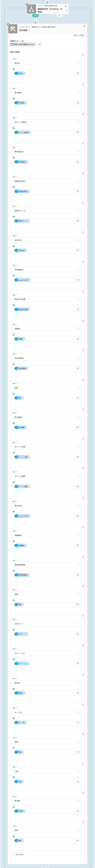
Task: Rename the 行を追加 step with pencil icon
Action: click(x=30, y=30)
